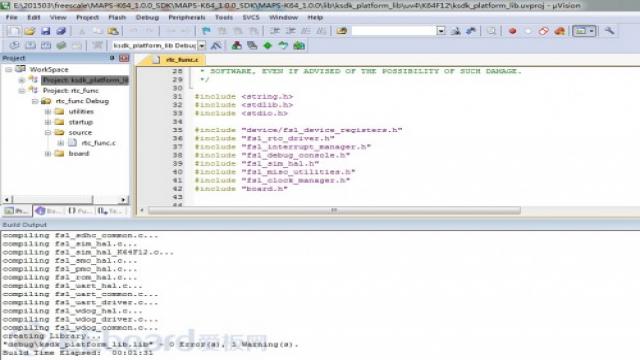Toggle a bookmark with the blue flag icon
The image size is (640, 360).
pos(206,31)
